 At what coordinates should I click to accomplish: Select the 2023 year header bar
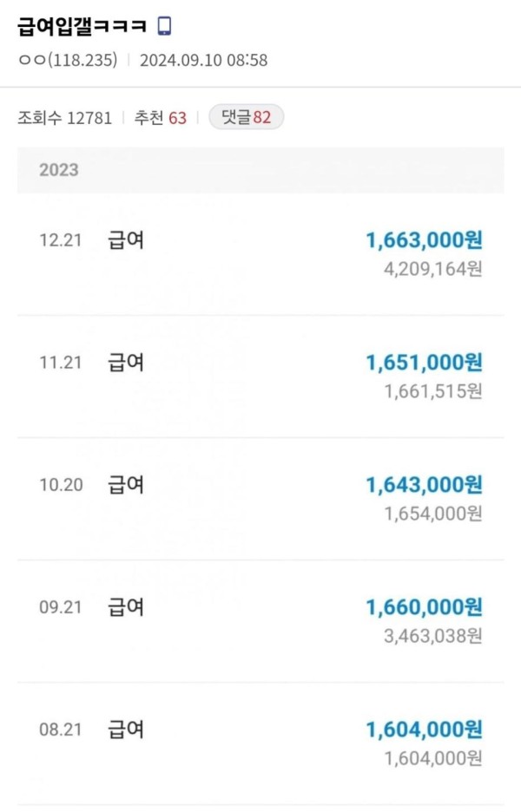[x=260, y=170]
